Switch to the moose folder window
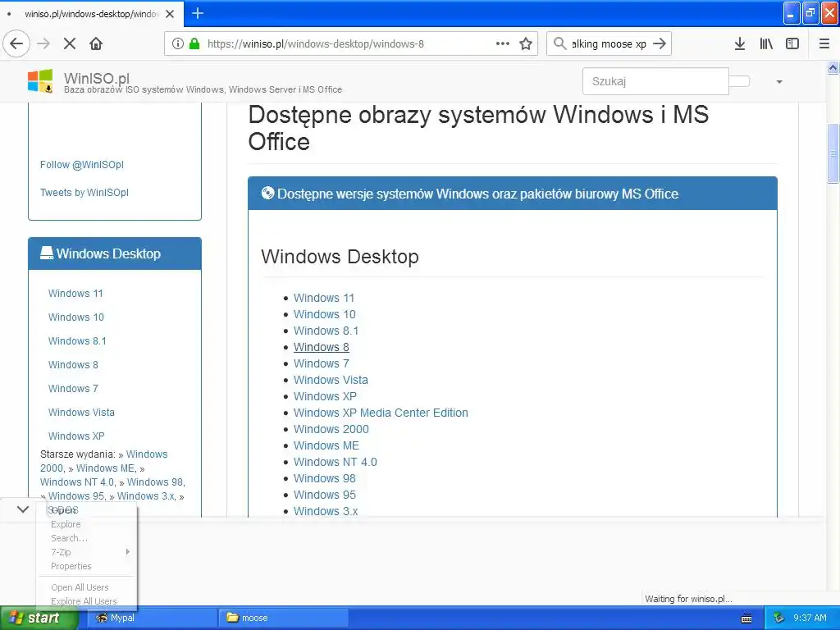Viewport: 840px width, 630px height. tap(284, 618)
